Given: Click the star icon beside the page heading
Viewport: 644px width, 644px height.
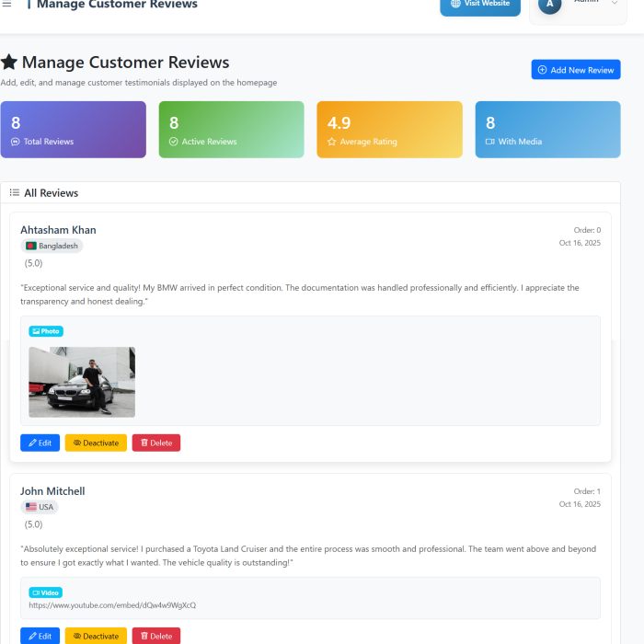Looking at the screenshot, I should 9,63.
